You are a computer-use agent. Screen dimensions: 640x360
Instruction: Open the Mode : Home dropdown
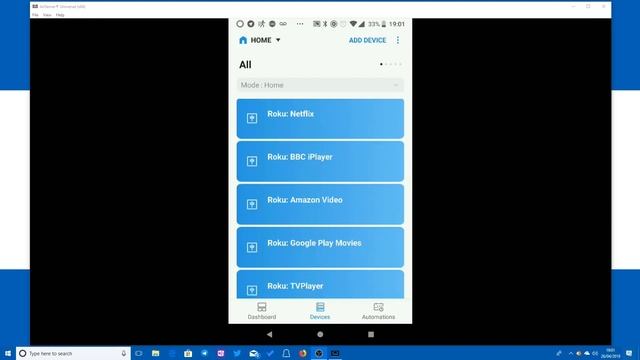[x=320, y=85]
